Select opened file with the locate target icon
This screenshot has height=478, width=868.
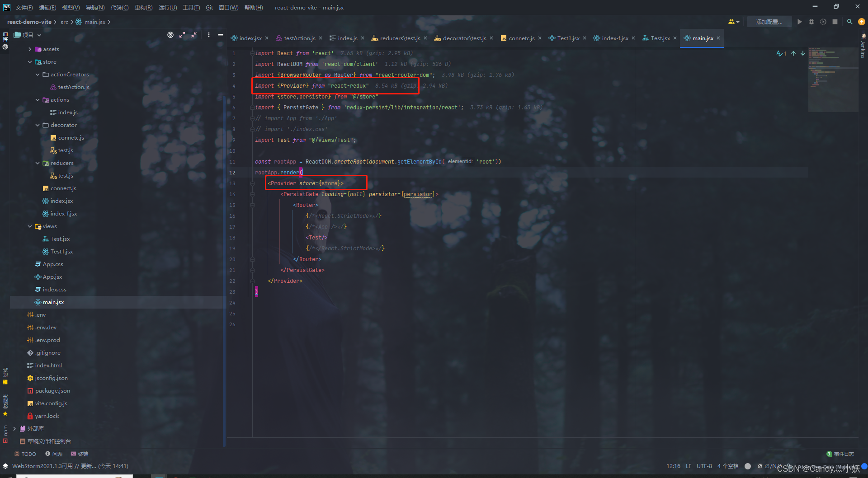[x=170, y=34]
